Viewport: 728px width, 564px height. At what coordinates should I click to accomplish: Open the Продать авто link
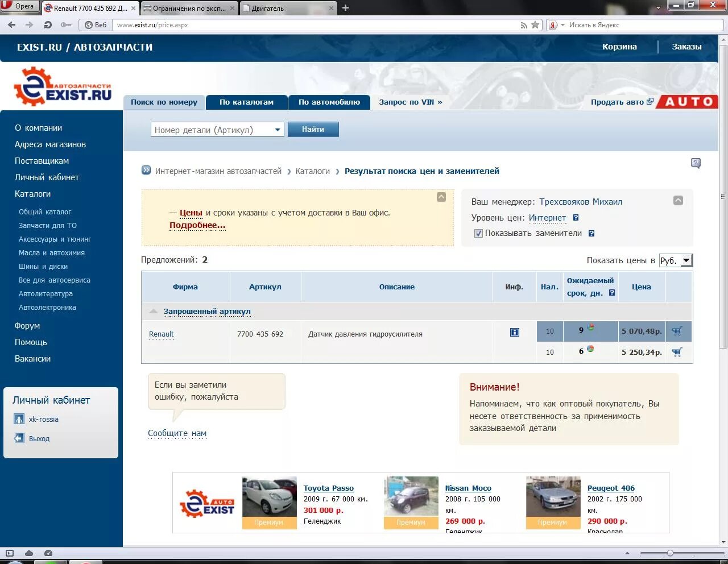pos(622,102)
